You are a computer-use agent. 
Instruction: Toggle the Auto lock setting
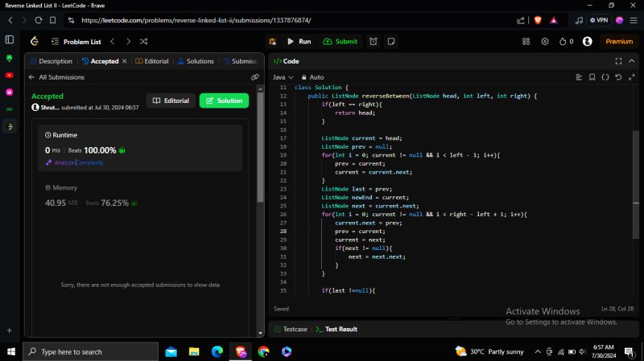312,77
